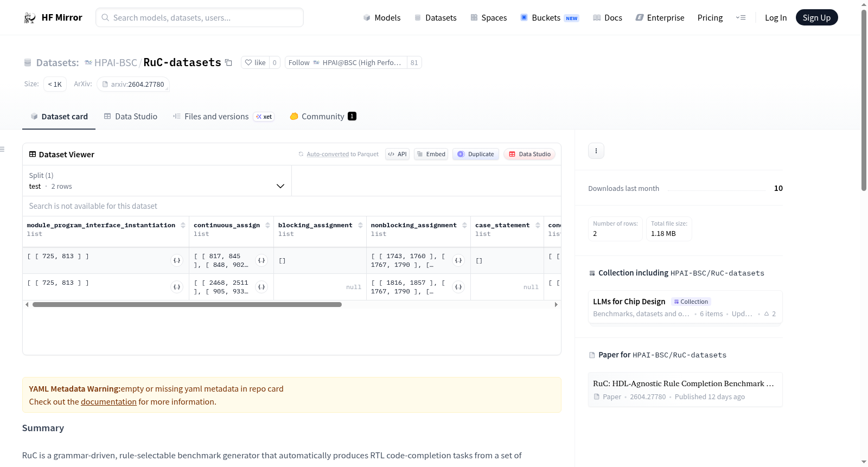868x467 pixels.
Task: Click the Downloads last month value 10
Action: (778, 188)
